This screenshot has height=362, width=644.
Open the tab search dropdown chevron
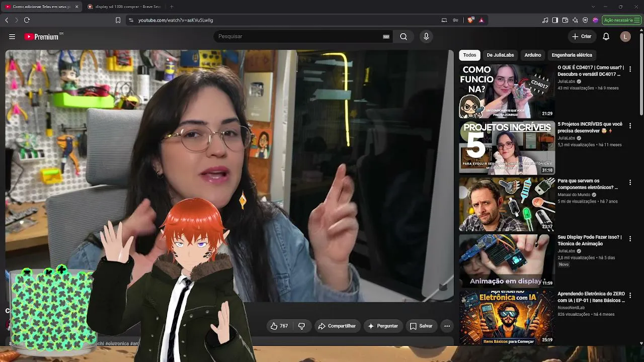[593, 7]
